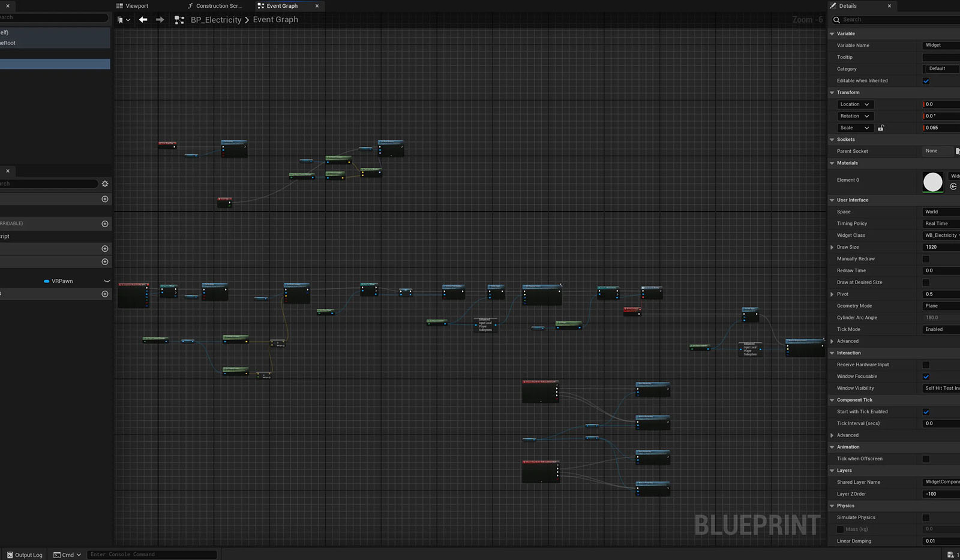Toggle the Scale lock icon

(881, 128)
